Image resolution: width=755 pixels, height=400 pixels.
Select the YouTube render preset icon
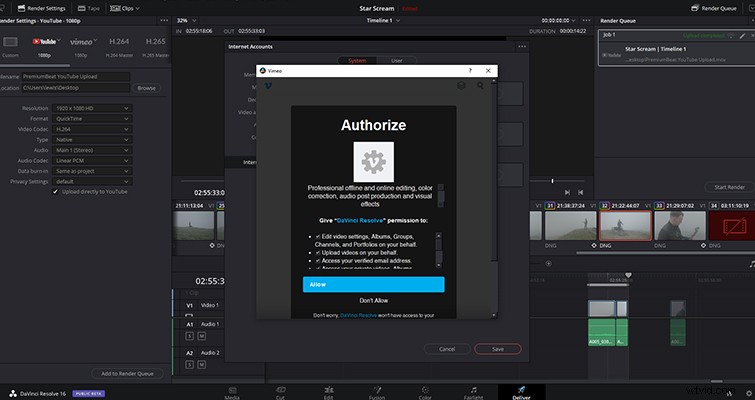pos(44,42)
